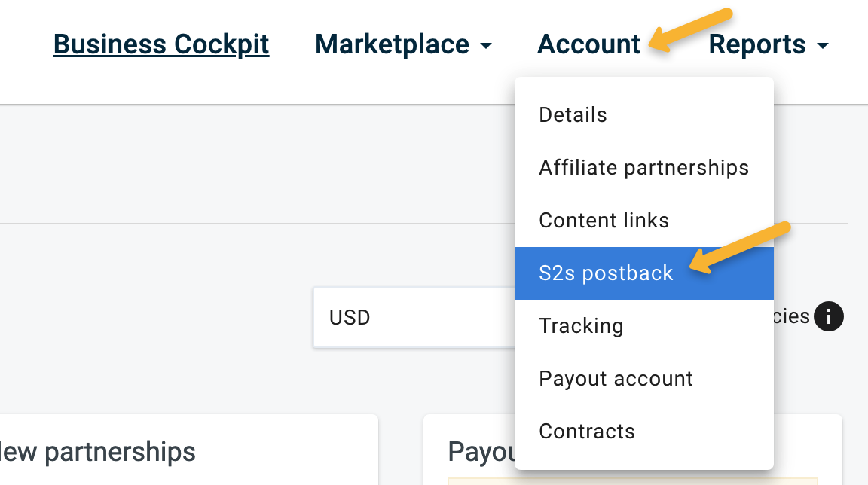Screen dimensions: 868x485
Task: Click the Account menu in navigation
Action: (x=588, y=44)
